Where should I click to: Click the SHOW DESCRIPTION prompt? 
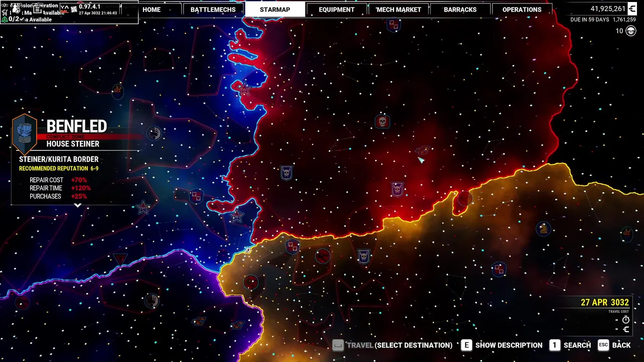coord(509,345)
